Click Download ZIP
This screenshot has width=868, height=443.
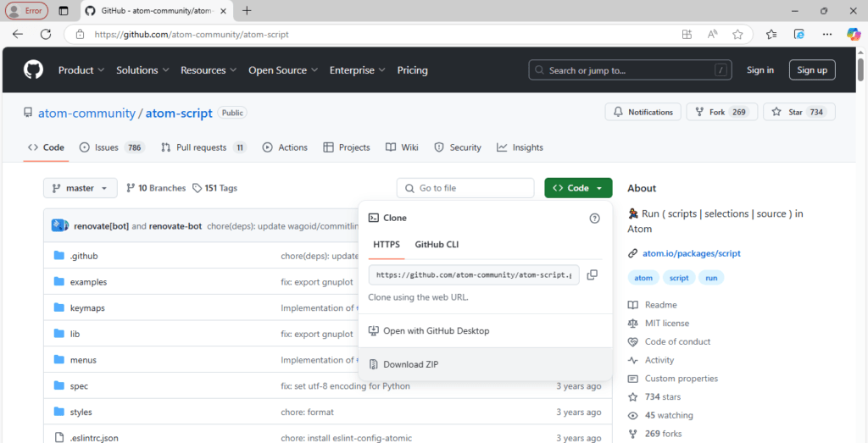coord(486,364)
